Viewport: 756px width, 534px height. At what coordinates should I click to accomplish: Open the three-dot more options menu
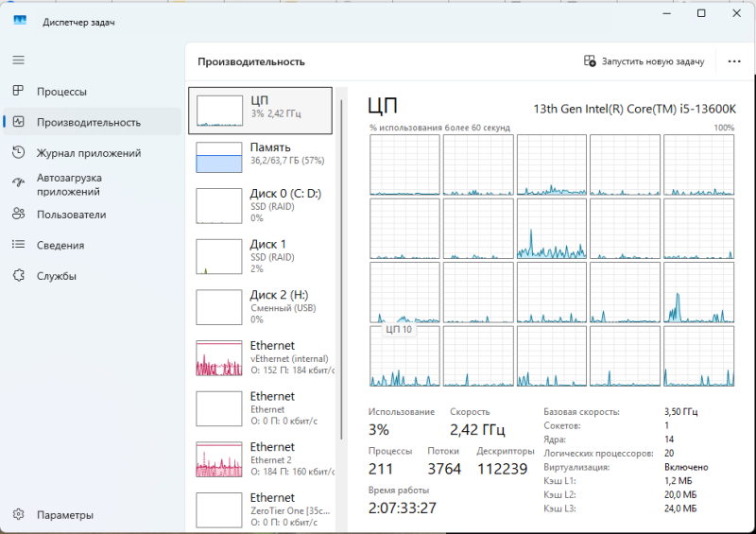tap(734, 61)
